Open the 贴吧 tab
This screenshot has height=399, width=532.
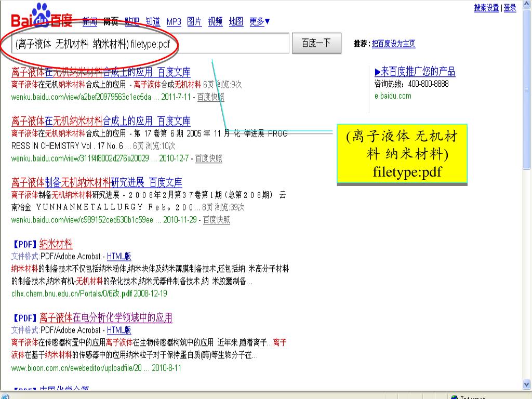pos(132,22)
